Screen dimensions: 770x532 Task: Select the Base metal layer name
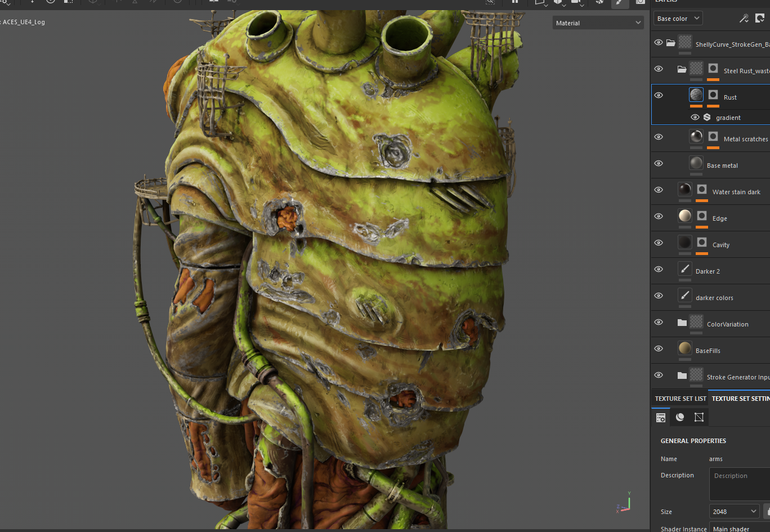click(x=722, y=166)
